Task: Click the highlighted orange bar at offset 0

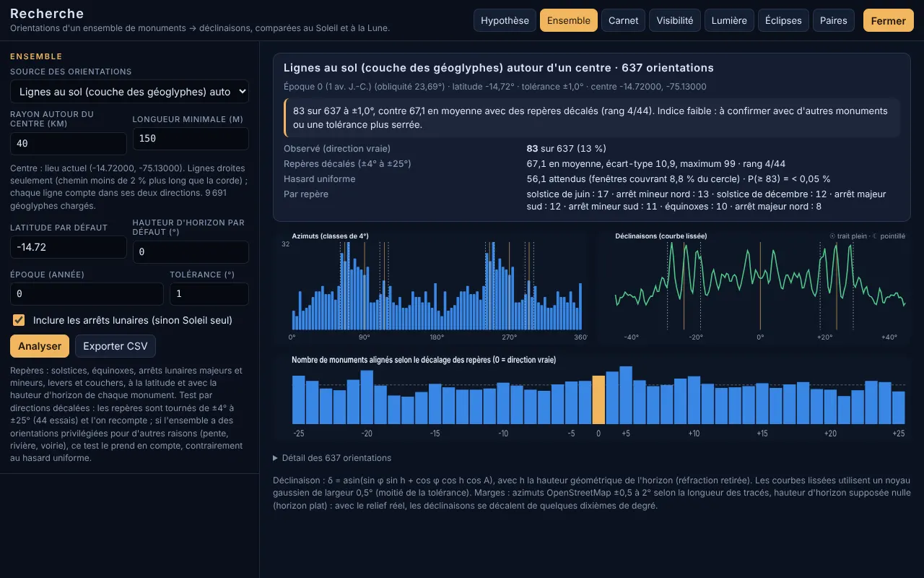Action: coord(598,400)
